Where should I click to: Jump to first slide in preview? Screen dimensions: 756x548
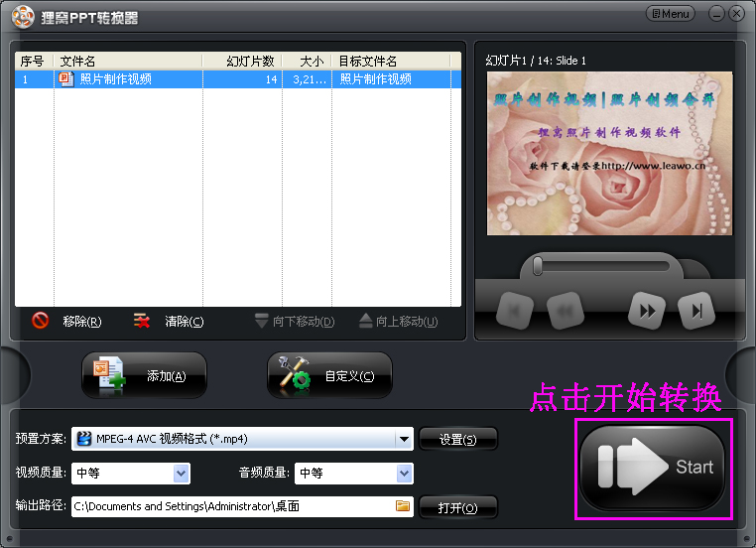[515, 311]
